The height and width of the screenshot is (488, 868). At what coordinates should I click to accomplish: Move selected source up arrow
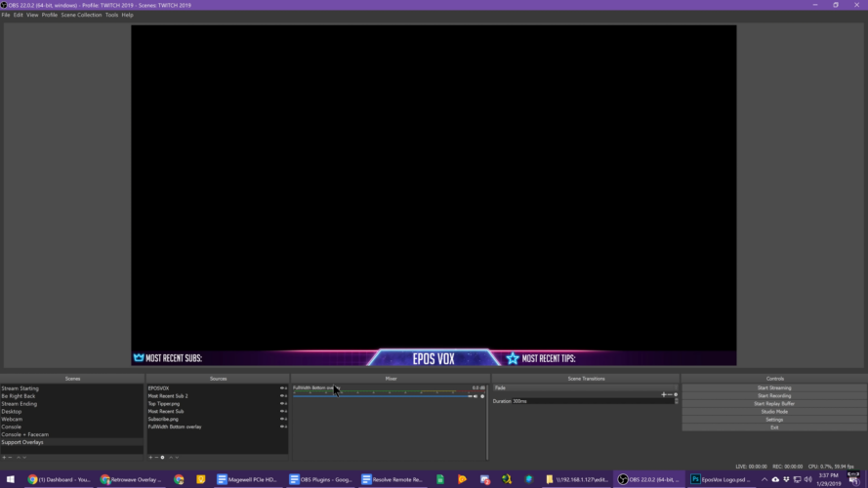(x=171, y=458)
